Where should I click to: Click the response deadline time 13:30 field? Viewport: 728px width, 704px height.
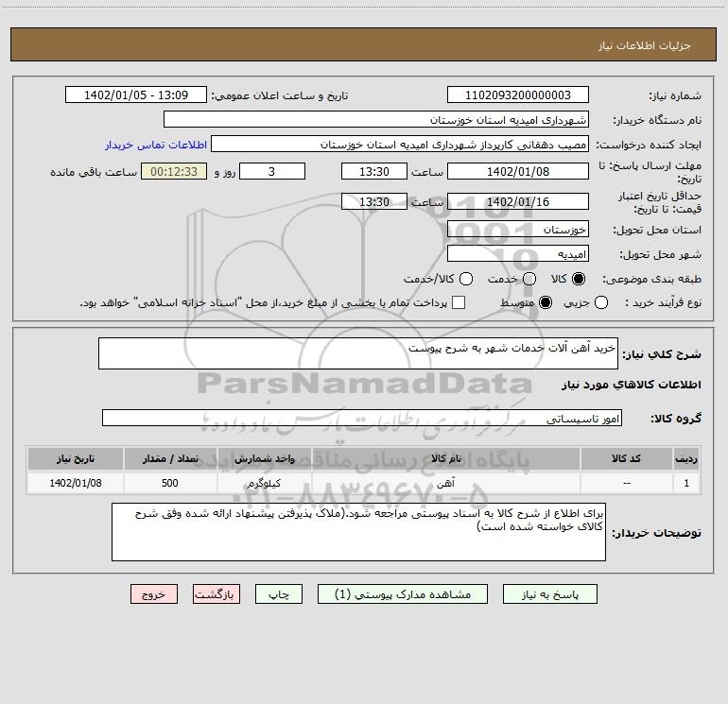click(374, 171)
